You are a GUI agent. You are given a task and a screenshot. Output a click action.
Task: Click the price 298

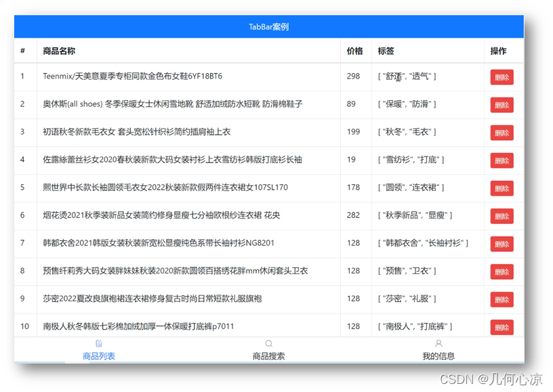[x=353, y=76]
